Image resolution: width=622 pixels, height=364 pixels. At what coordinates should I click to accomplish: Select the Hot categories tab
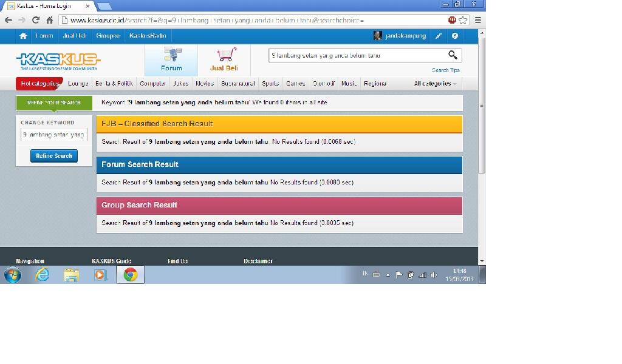39,84
